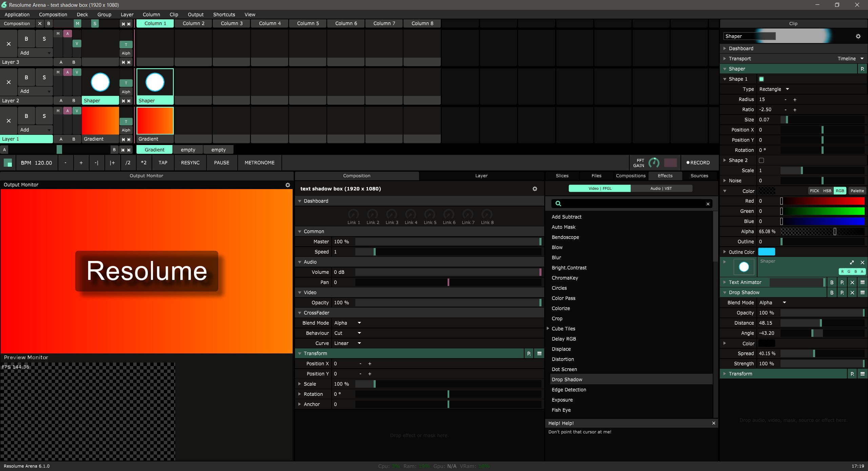Enable the Shape 2 checkbox

click(762, 160)
